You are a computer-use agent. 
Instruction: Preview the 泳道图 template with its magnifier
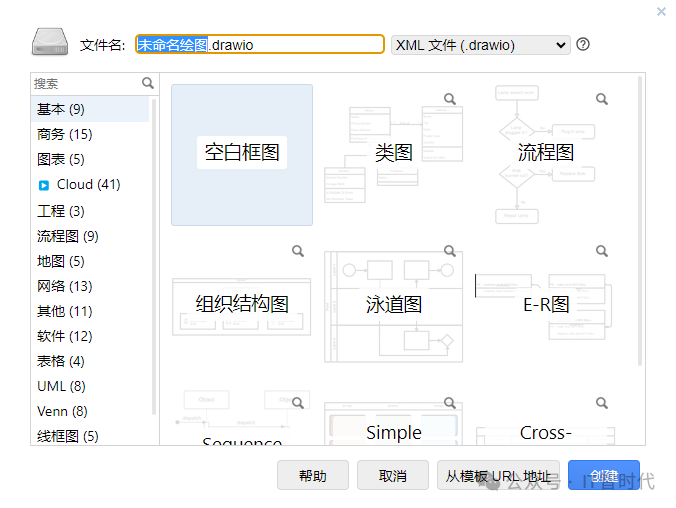click(x=450, y=251)
